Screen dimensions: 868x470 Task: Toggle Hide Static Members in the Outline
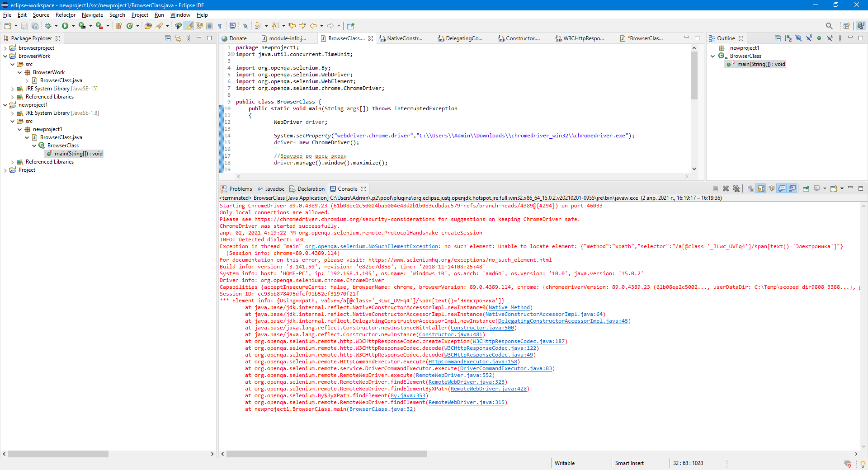click(809, 38)
